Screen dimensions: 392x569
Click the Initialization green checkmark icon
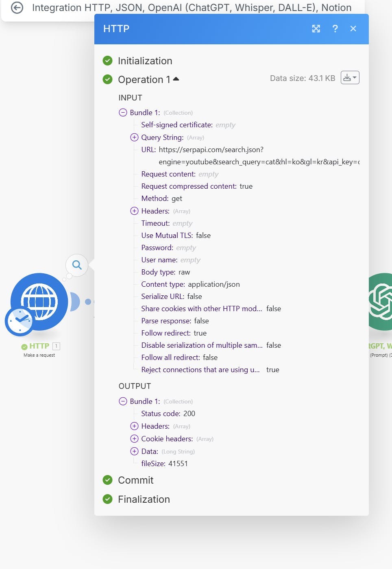(107, 61)
